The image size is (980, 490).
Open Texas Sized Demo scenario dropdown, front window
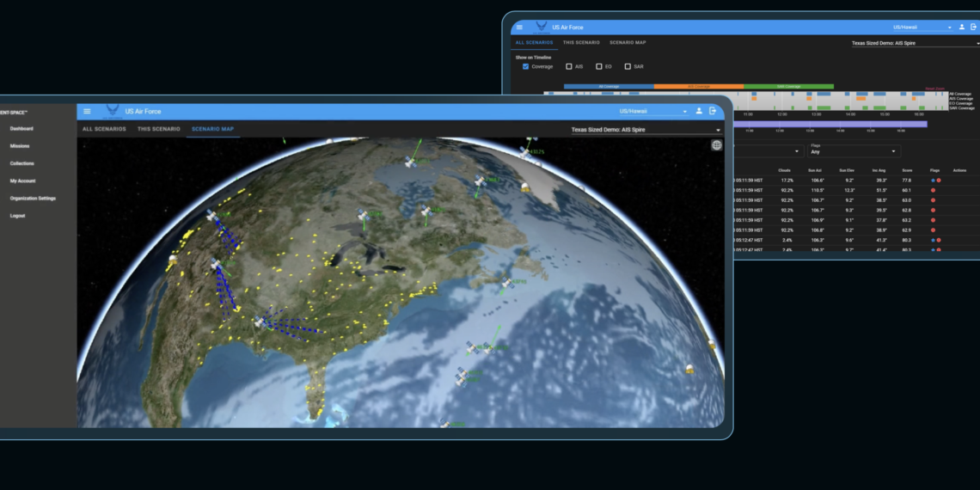pos(646,130)
